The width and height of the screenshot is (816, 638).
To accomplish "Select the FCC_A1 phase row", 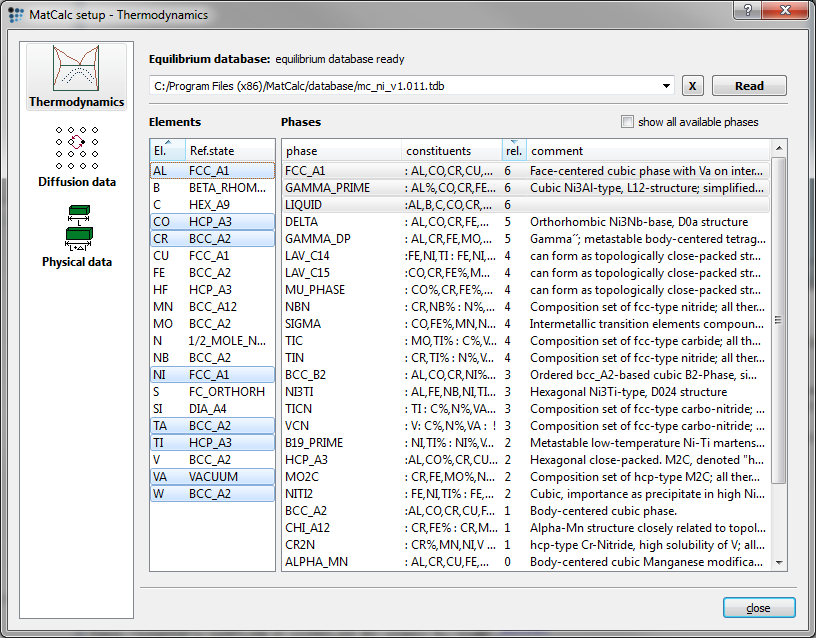I will 526,171.
